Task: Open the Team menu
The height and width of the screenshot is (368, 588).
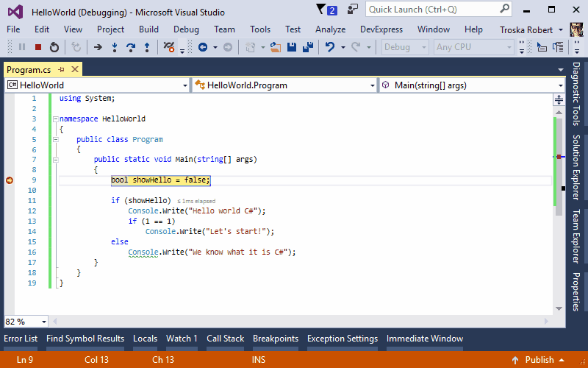Action: (224, 29)
